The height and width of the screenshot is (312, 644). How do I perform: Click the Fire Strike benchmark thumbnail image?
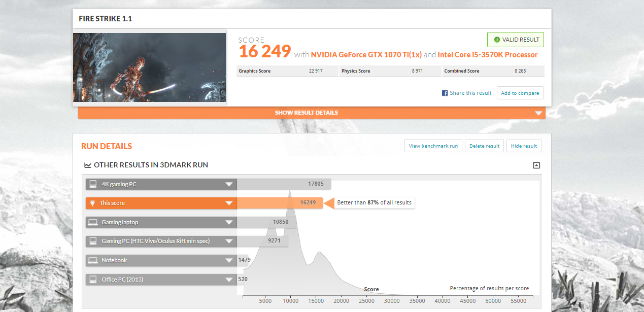(149, 67)
